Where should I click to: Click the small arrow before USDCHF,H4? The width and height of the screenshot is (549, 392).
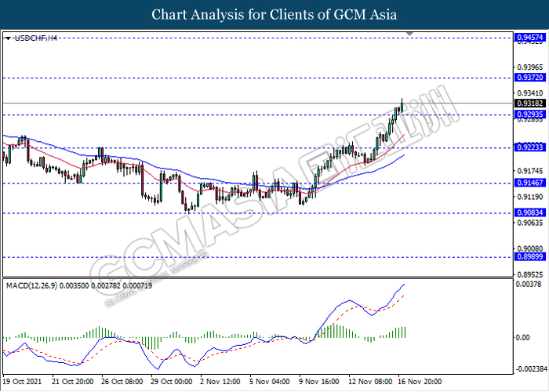[x=8, y=38]
